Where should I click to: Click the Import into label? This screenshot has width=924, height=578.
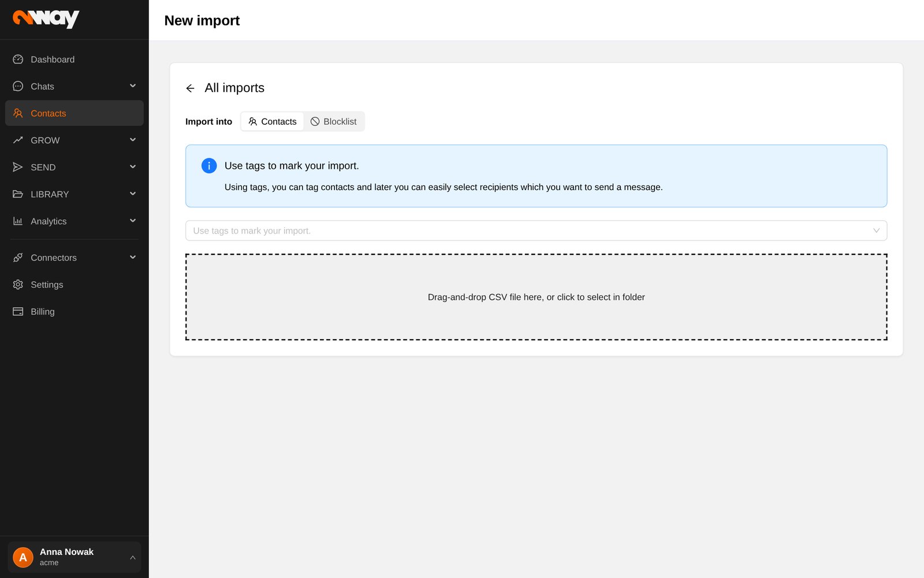click(x=208, y=121)
